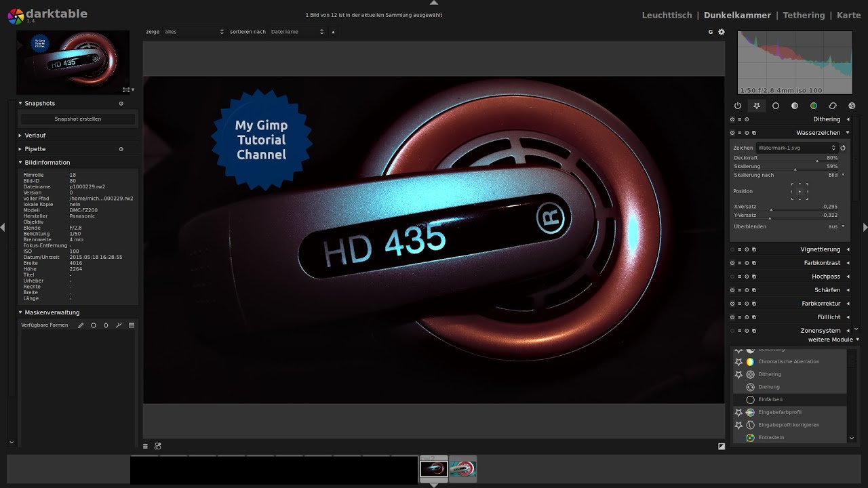Toggle the Schärfen module power button

click(x=732, y=290)
